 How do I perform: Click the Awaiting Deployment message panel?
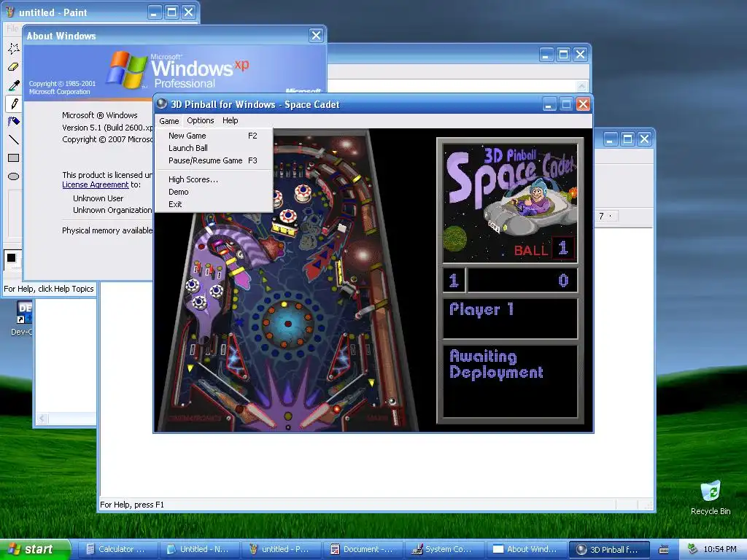(510, 381)
